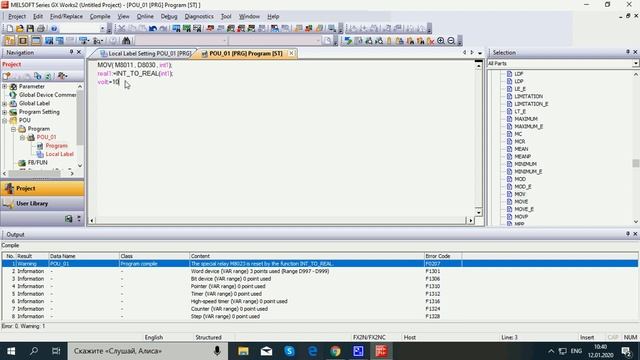Click the F1301 error code cell
The image size is (640, 360).
pos(433,271)
